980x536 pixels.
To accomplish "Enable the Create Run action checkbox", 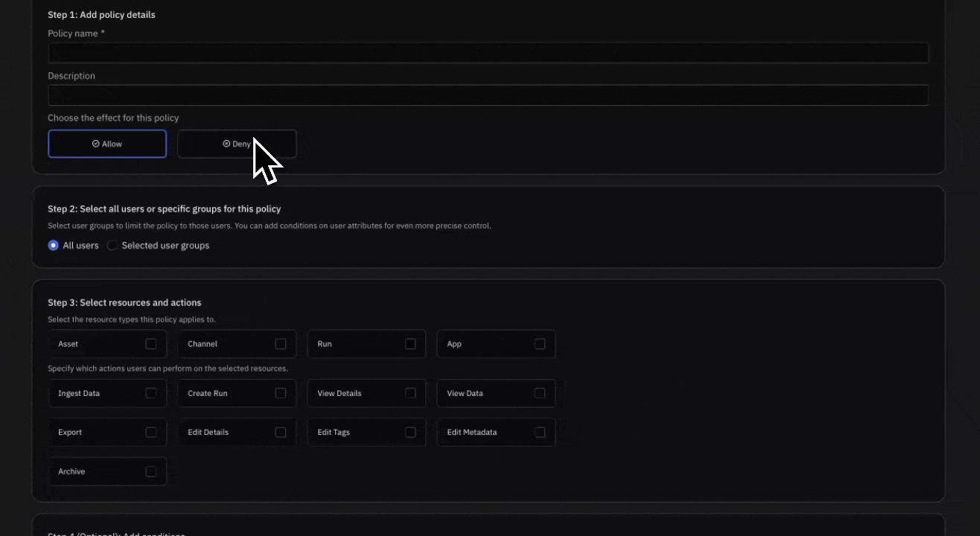I will coord(281,393).
